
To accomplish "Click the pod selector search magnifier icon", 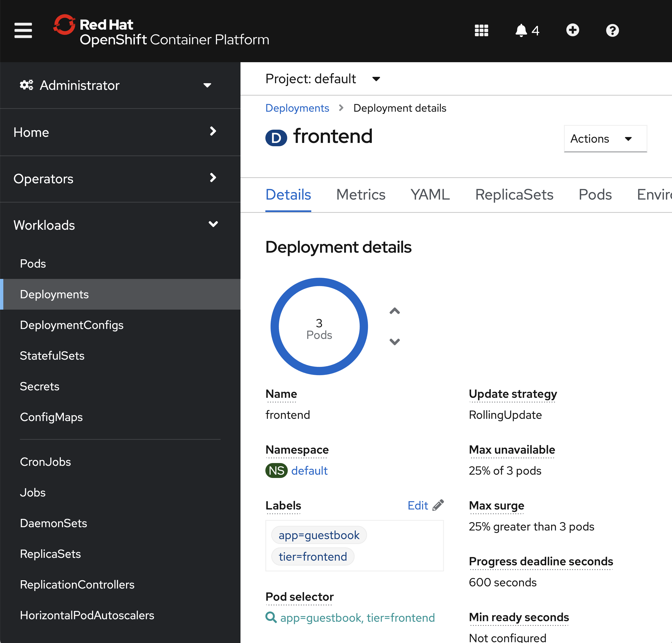I will click(x=271, y=617).
